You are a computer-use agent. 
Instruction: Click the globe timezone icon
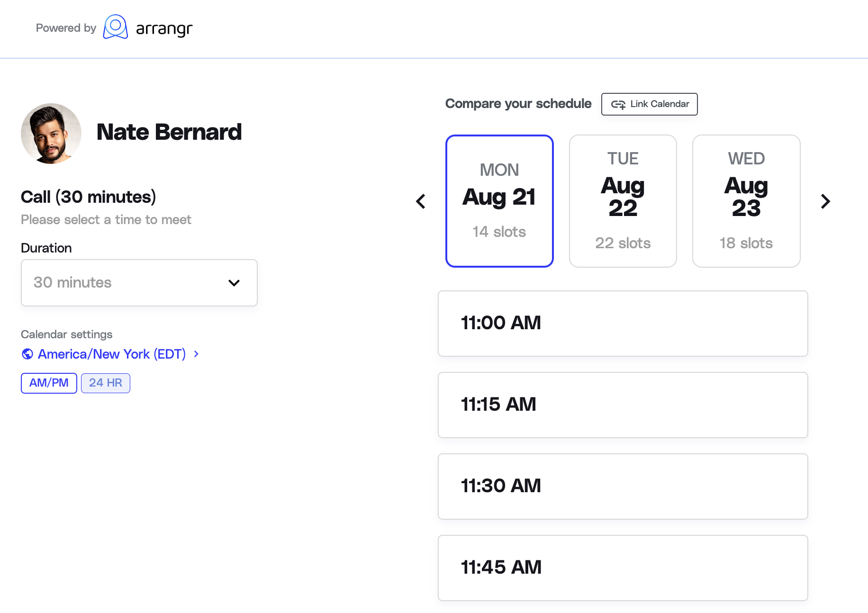click(x=27, y=354)
